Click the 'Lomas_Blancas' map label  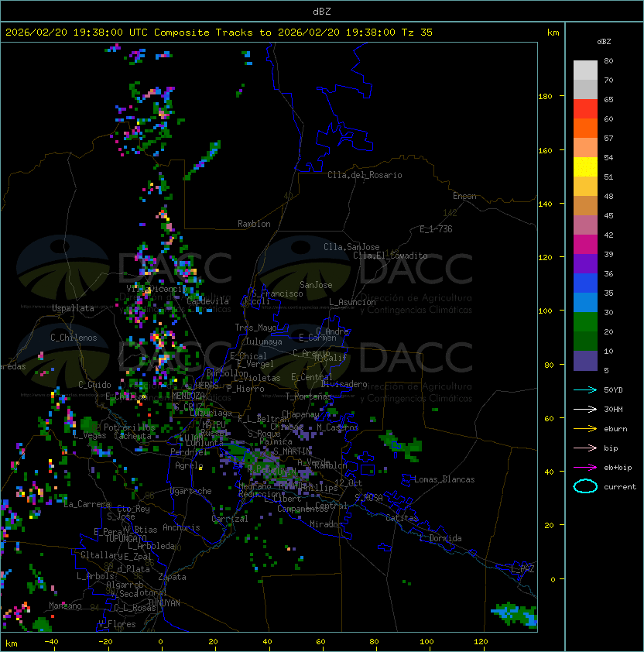444,479
